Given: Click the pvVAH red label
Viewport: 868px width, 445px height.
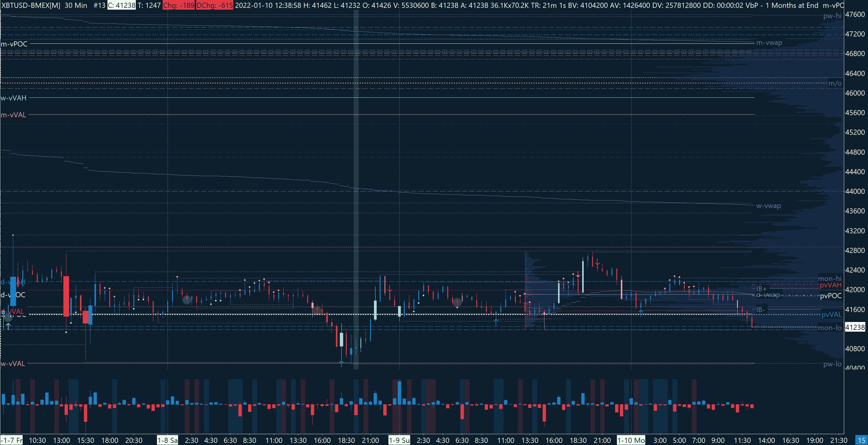Looking at the screenshot, I should coord(830,285).
